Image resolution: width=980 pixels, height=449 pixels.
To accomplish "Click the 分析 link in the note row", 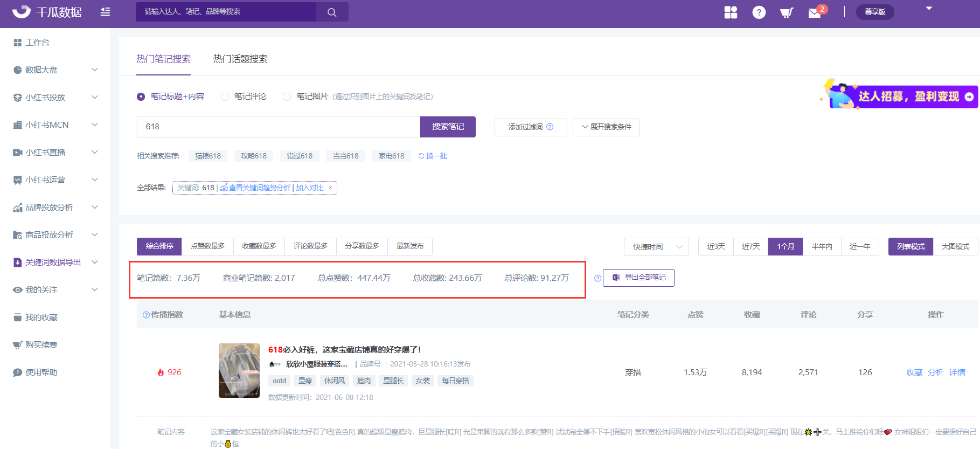I will tap(936, 372).
